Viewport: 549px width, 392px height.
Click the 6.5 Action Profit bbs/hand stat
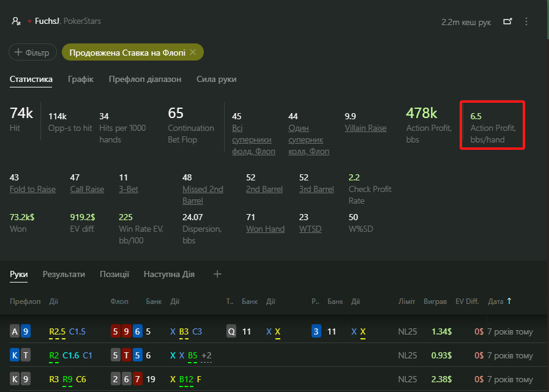[492, 125]
